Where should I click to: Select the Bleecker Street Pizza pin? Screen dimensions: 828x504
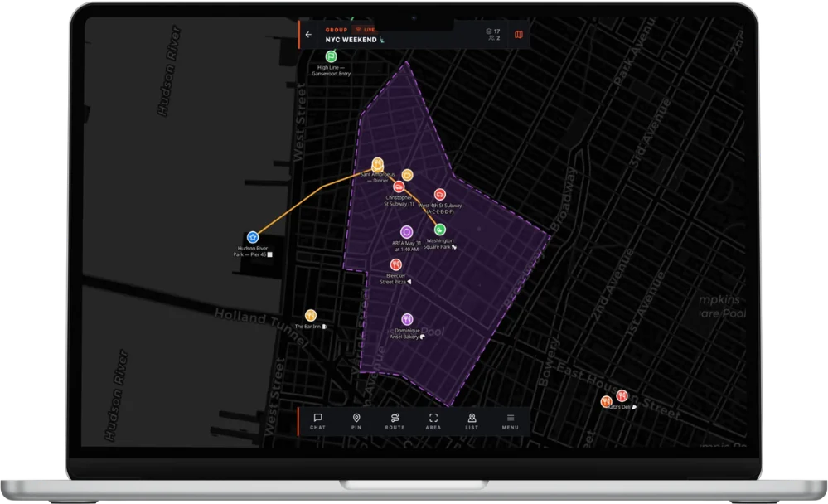[395, 264]
